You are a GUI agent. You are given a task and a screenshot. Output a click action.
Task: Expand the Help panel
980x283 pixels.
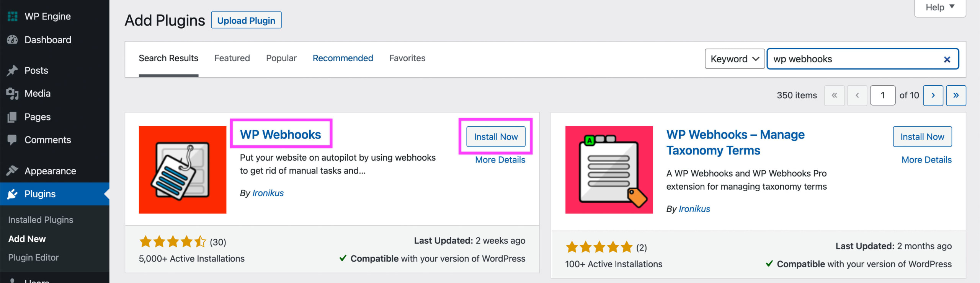pos(940,8)
